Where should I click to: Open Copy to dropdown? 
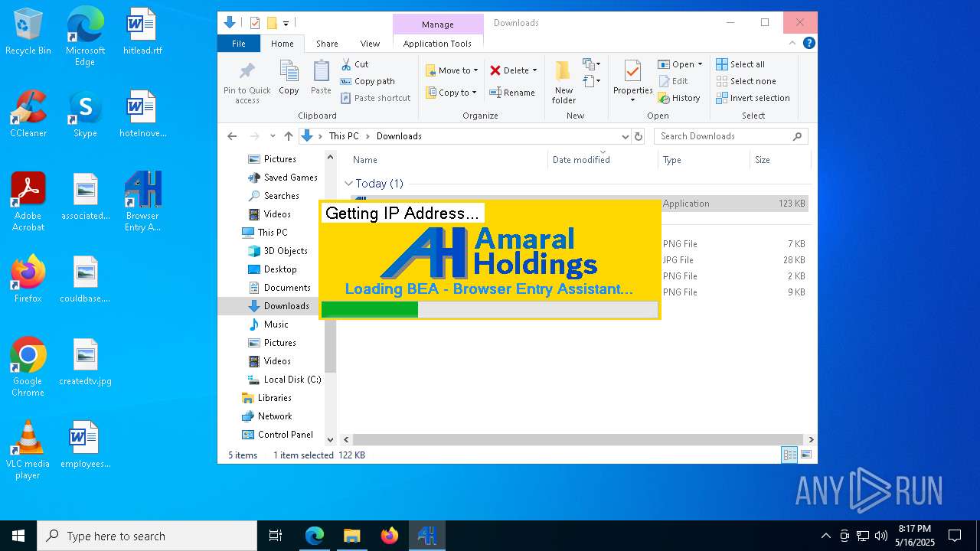(452, 93)
